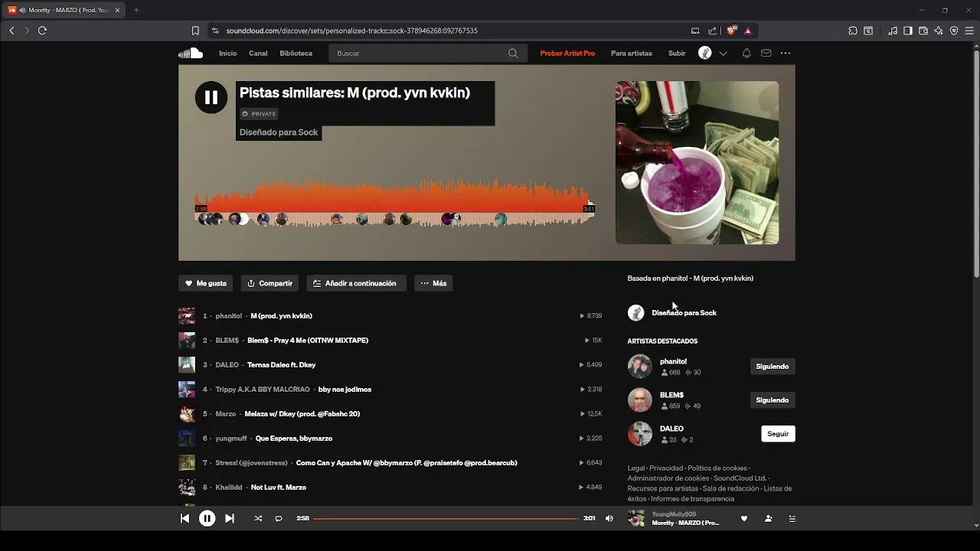980x551 pixels.
Task: Play track 3 Ternas Daleo ft. Dkey
Action: pyautogui.click(x=281, y=365)
